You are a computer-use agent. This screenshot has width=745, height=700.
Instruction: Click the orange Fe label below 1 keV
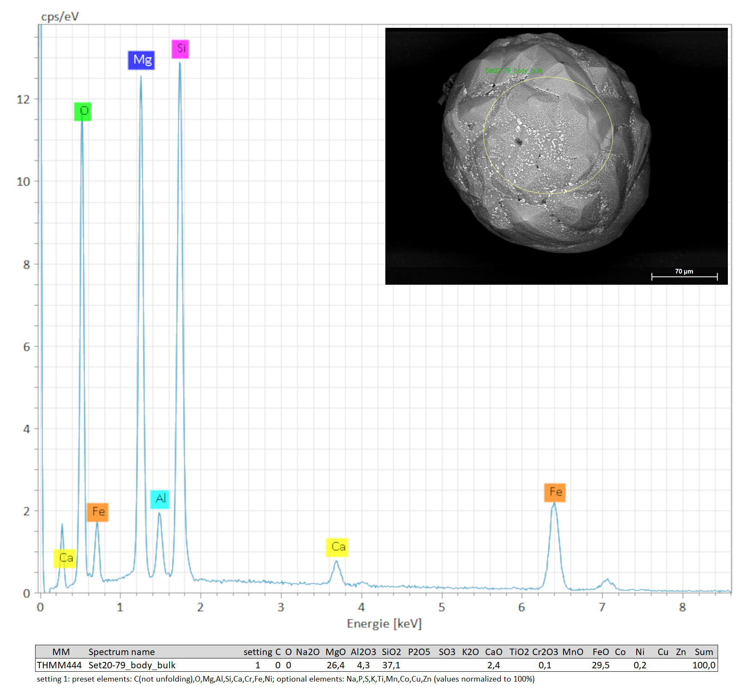tap(98, 512)
